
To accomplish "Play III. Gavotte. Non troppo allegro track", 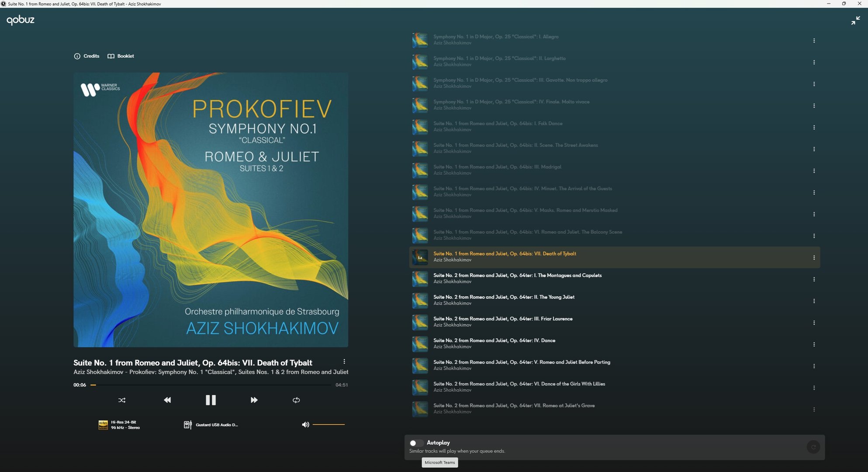I will click(x=615, y=83).
